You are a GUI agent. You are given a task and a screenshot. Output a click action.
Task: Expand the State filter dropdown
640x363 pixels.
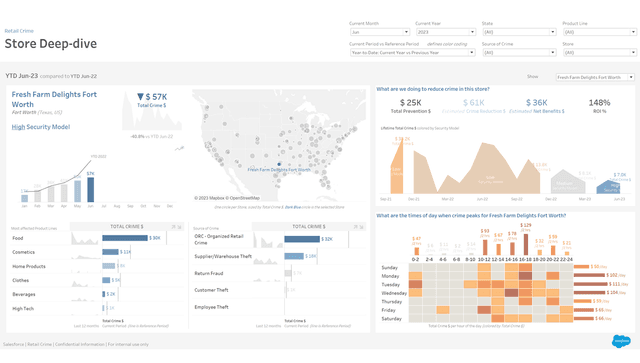[519, 32]
